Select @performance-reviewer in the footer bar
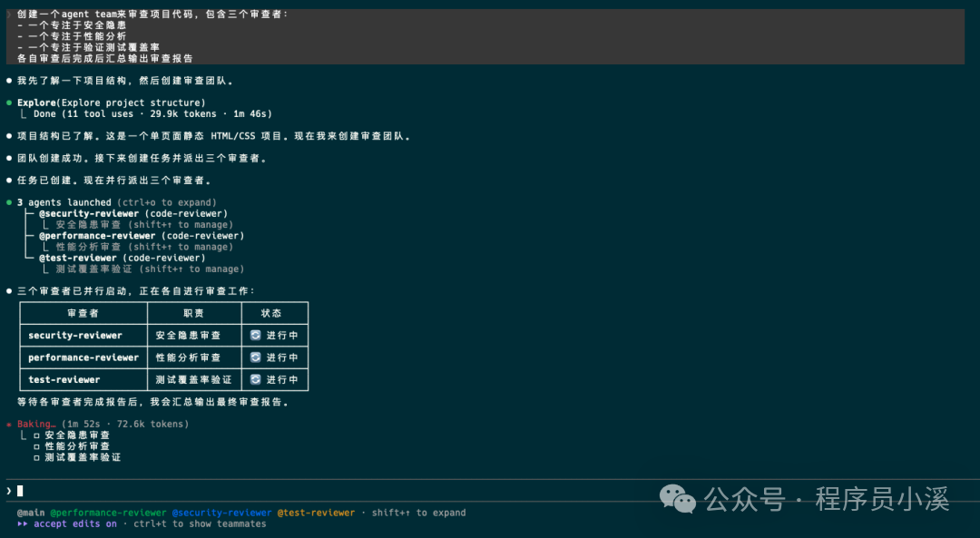980x538 pixels. click(108, 513)
